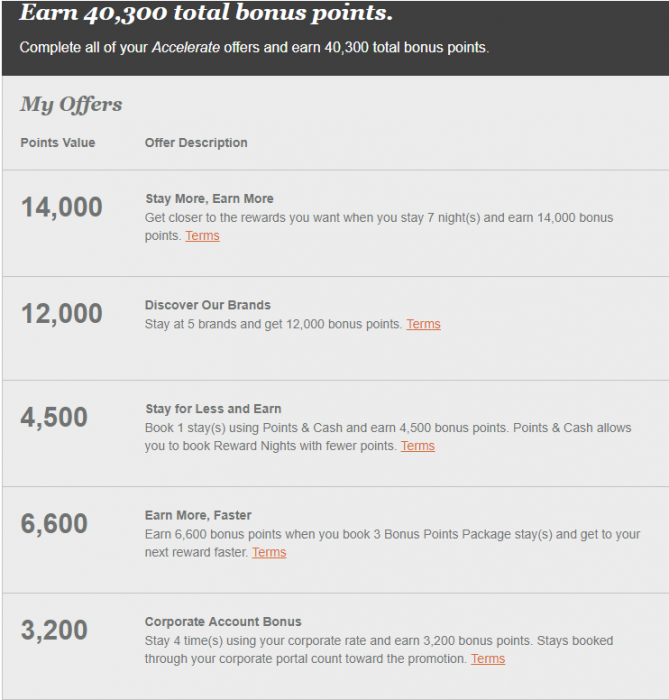Click the Complete all of your Accelerate offers text
669x700 pixels.
point(254,48)
